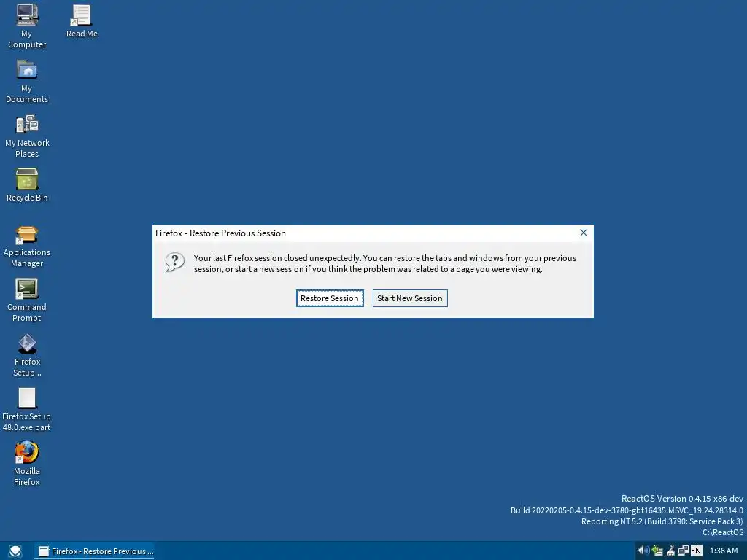This screenshot has height=560, width=747.
Task: Click the Reporting NT 5.2 text line
Action: [662, 521]
